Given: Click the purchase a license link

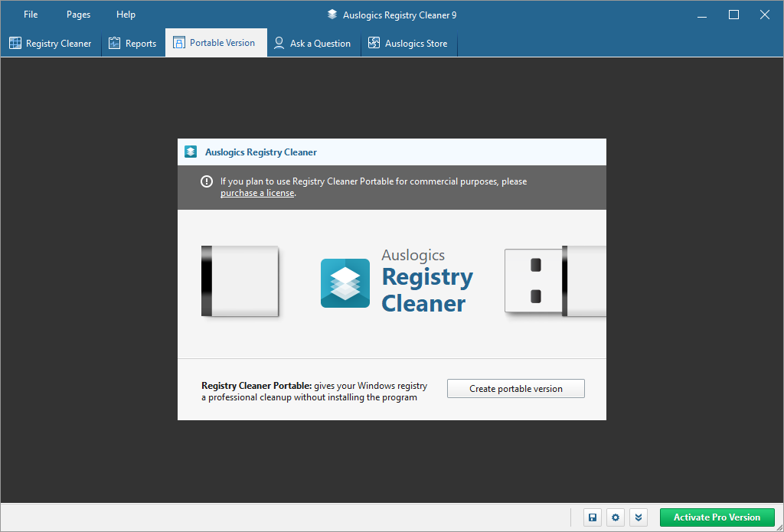Looking at the screenshot, I should click(x=257, y=193).
